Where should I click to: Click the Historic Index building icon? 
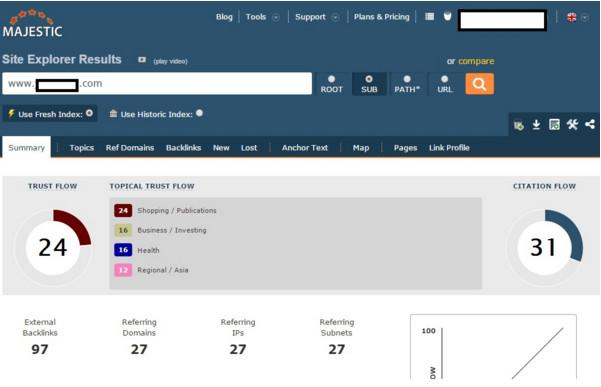pyautogui.click(x=113, y=113)
